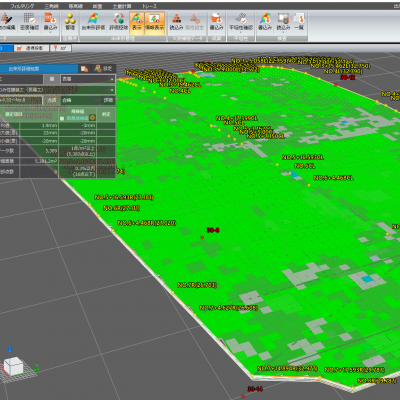This screenshot has width=400, height=400.
Task: Click 読込み beside the 一覧 button
Action: click(283, 22)
